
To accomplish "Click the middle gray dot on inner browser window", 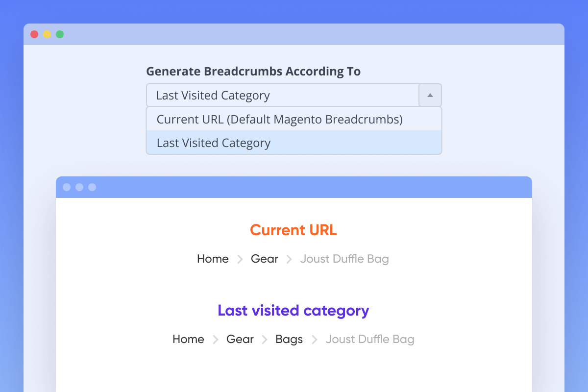I will coord(79,187).
